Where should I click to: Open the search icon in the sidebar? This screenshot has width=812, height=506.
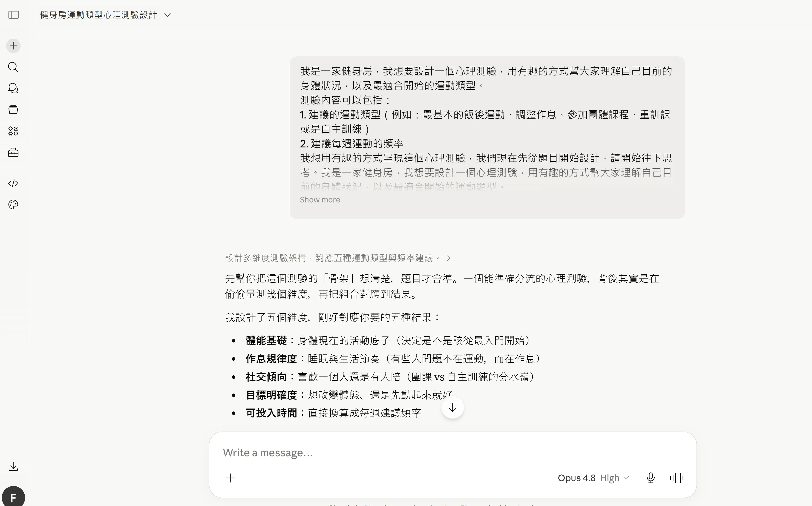click(13, 67)
